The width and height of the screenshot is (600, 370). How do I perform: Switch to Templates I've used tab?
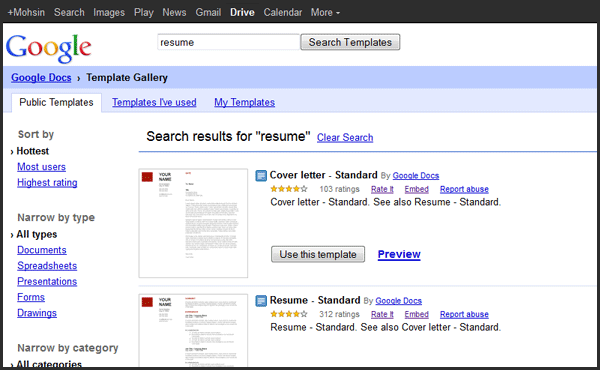[x=154, y=103]
